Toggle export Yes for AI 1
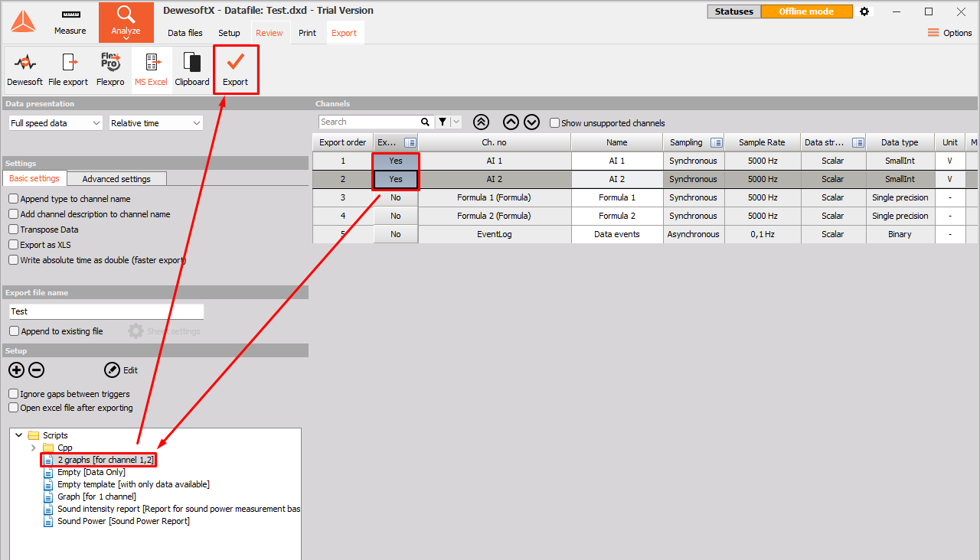This screenshot has height=560, width=980. click(x=396, y=161)
